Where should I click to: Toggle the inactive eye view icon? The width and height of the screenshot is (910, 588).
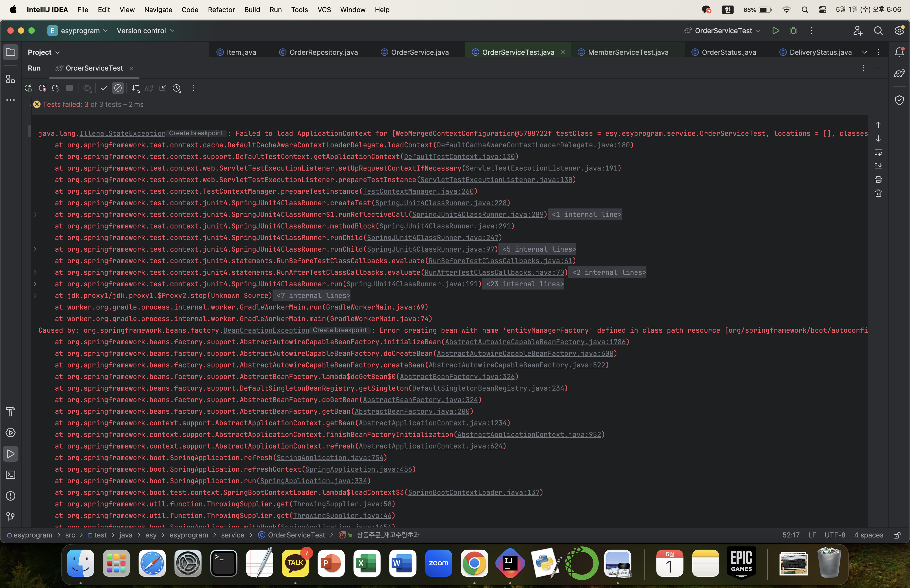[x=87, y=88]
